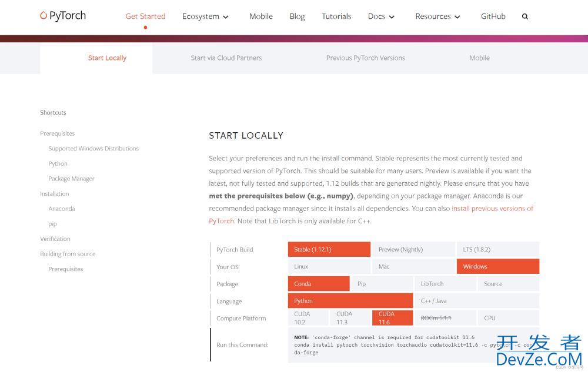Image resolution: width=588 pixels, height=372 pixels.
Task: Open the search magnifier icon
Action: tap(524, 16)
